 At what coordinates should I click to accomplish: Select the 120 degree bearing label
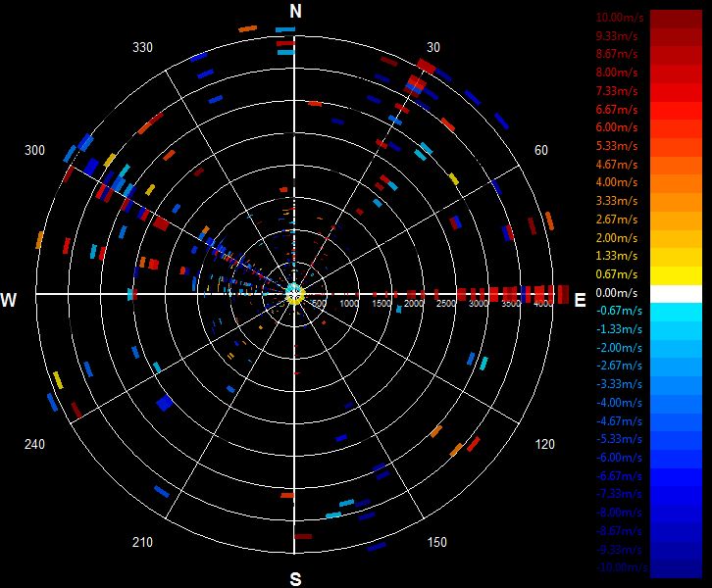coord(544,444)
